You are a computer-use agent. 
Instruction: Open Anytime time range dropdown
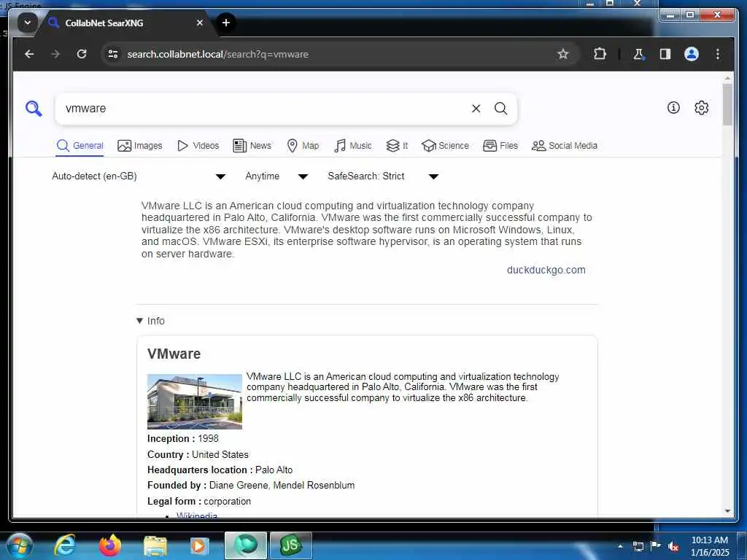point(276,176)
